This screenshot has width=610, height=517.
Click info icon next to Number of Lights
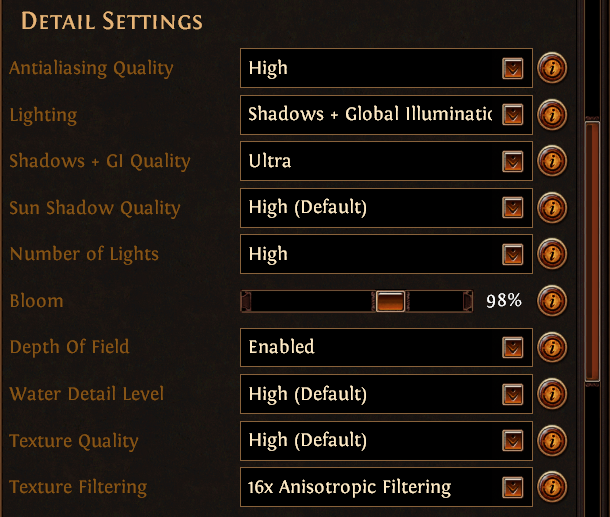552,254
